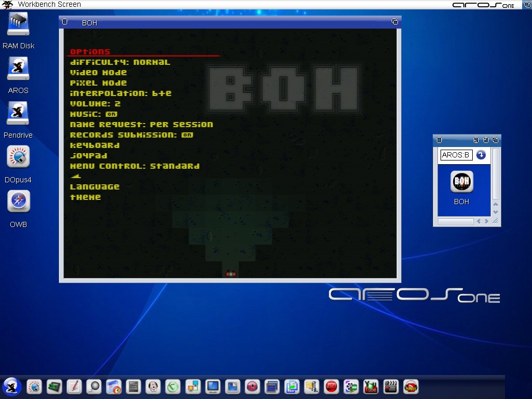Viewport: 532px width, 399px height.
Task: Open the calculator icon in the dock
Action: 133,387
